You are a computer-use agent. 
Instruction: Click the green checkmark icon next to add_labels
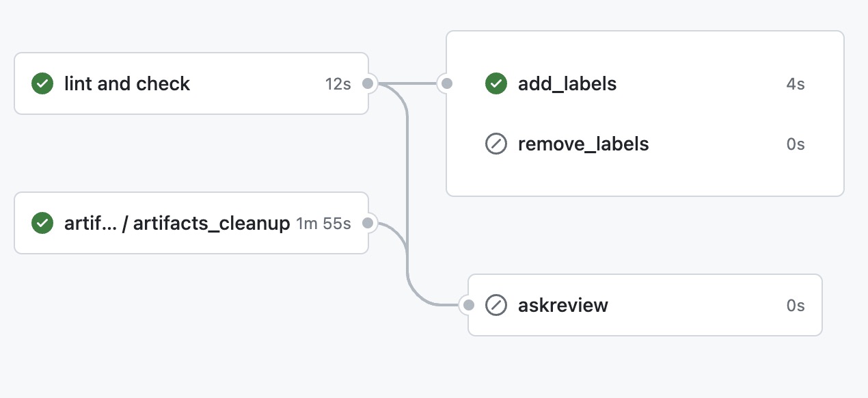click(x=496, y=84)
